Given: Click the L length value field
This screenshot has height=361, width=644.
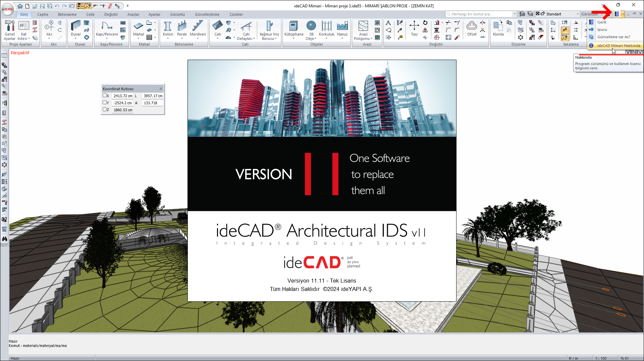Looking at the screenshot, I should tap(153, 96).
